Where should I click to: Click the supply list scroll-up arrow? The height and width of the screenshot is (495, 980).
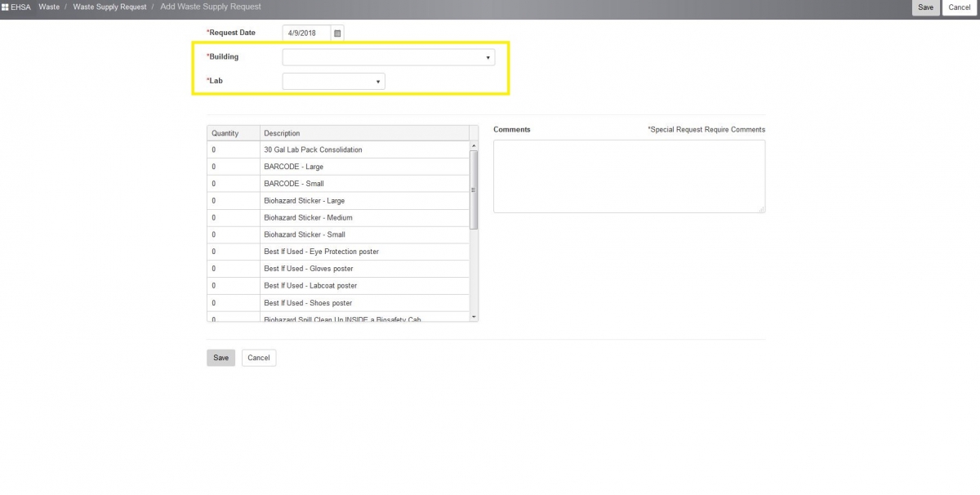(474, 146)
